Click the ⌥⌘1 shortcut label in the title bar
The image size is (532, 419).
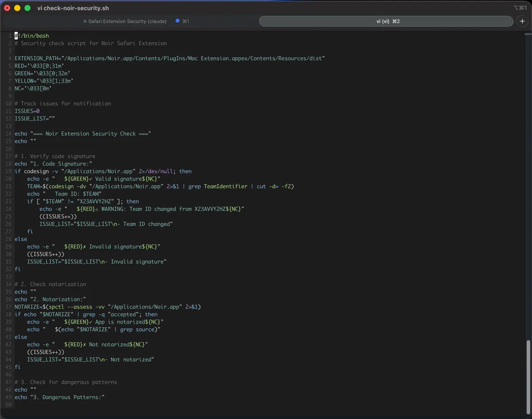point(519,8)
